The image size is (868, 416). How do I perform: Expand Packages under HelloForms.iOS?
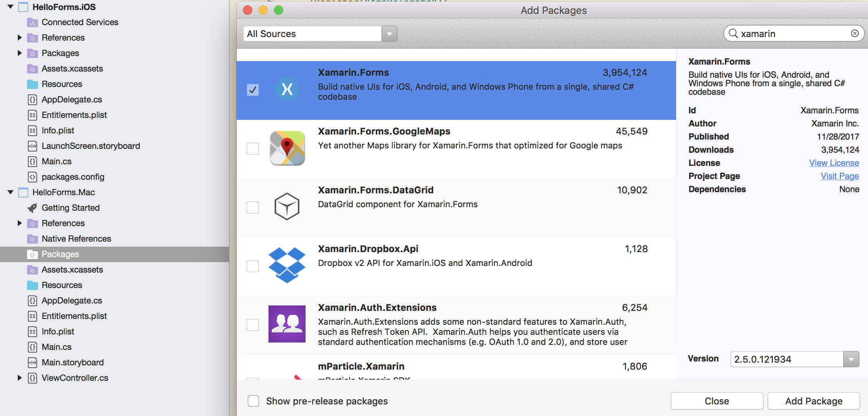coord(20,53)
